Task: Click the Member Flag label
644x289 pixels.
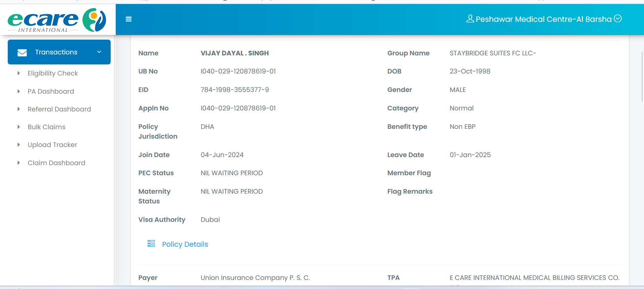Action: (x=409, y=173)
